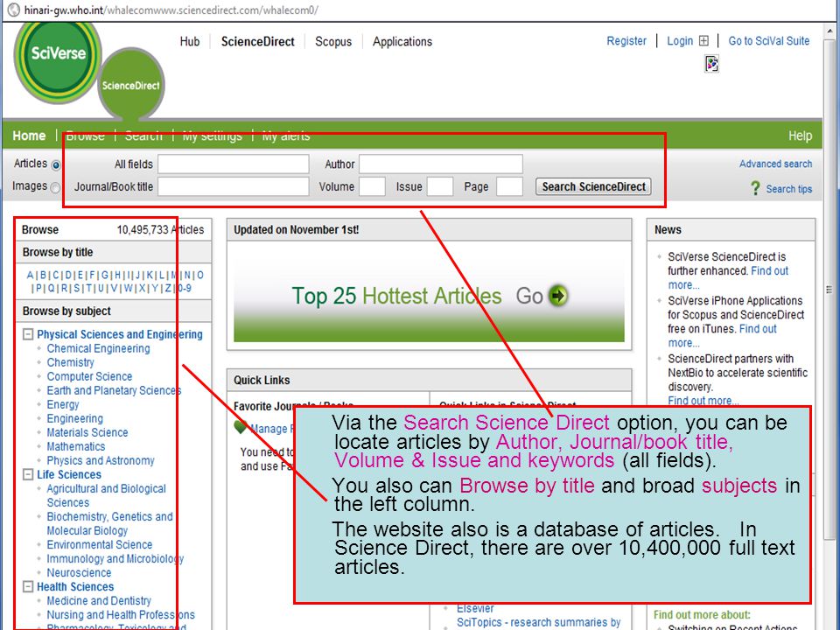Open the Applications tab
The image size is (840, 630).
402,41
